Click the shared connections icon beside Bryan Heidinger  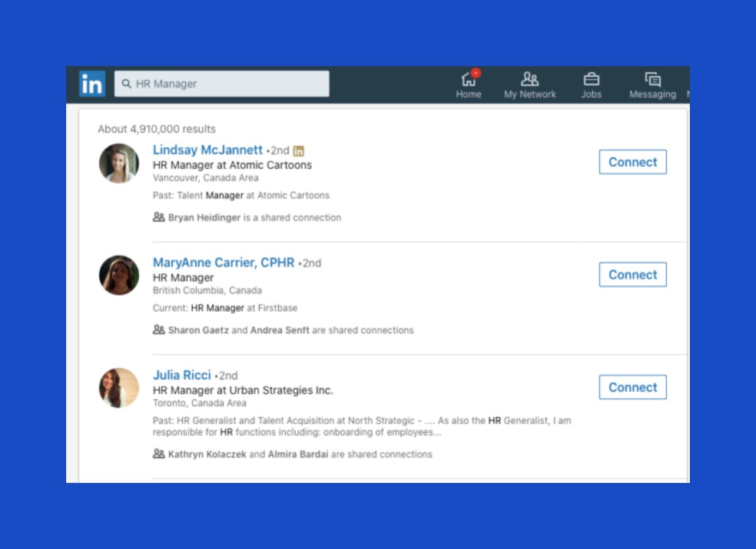point(159,217)
